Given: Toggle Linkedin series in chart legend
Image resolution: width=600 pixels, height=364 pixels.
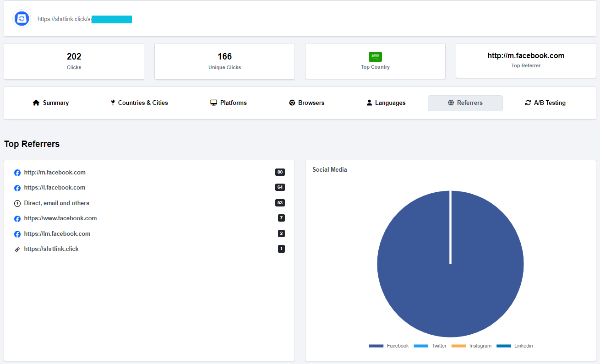Looking at the screenshot, I should click(515, 346).
